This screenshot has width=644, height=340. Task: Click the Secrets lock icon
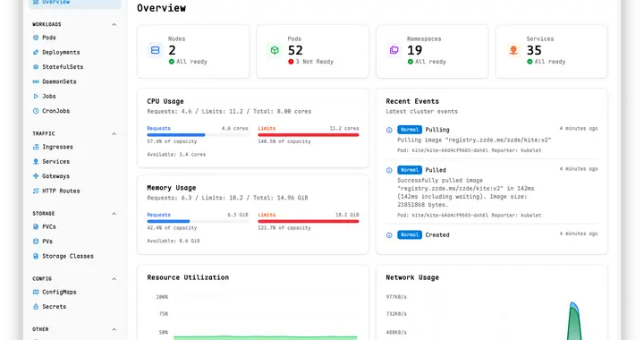pyautogui.click(x=36, y=306)
